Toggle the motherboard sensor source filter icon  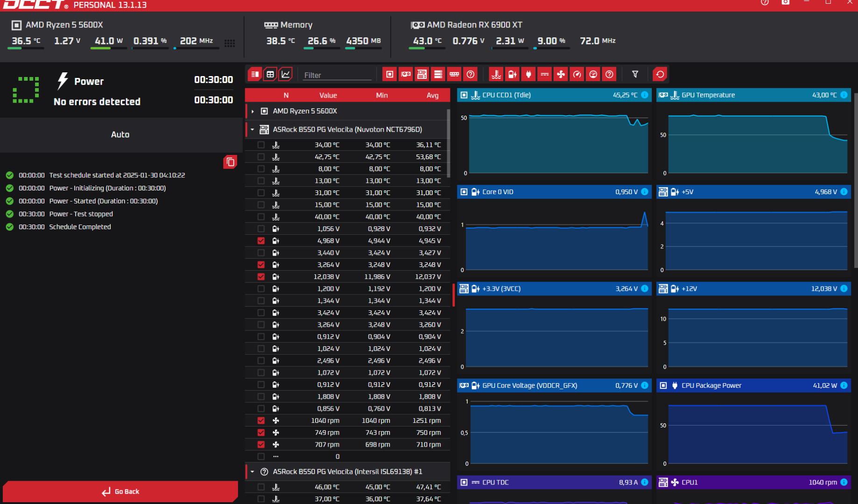[422, 74]
